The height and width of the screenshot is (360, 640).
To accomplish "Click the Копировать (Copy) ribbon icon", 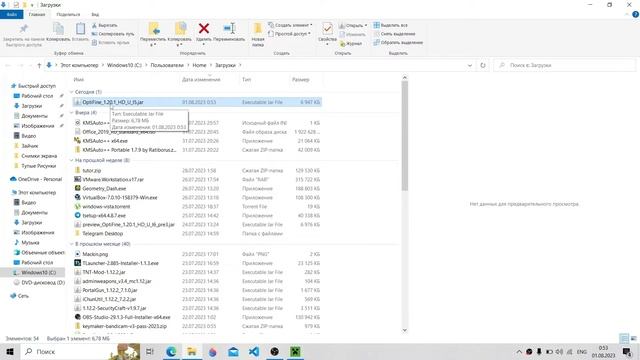I will [58, 29].
